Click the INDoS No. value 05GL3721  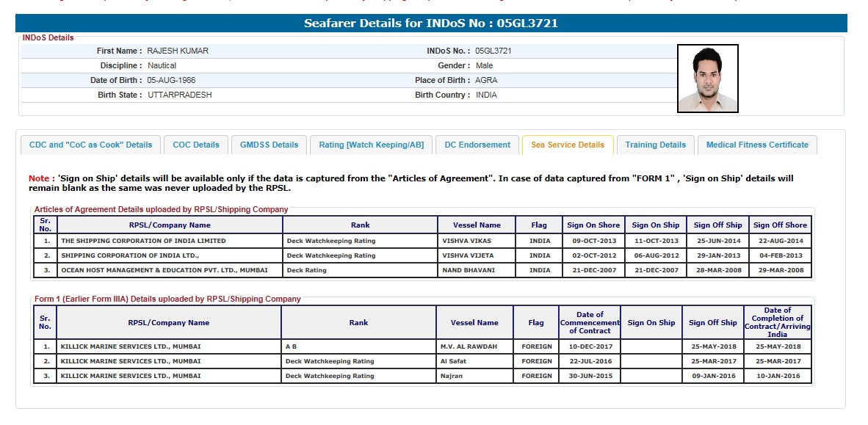493,51
